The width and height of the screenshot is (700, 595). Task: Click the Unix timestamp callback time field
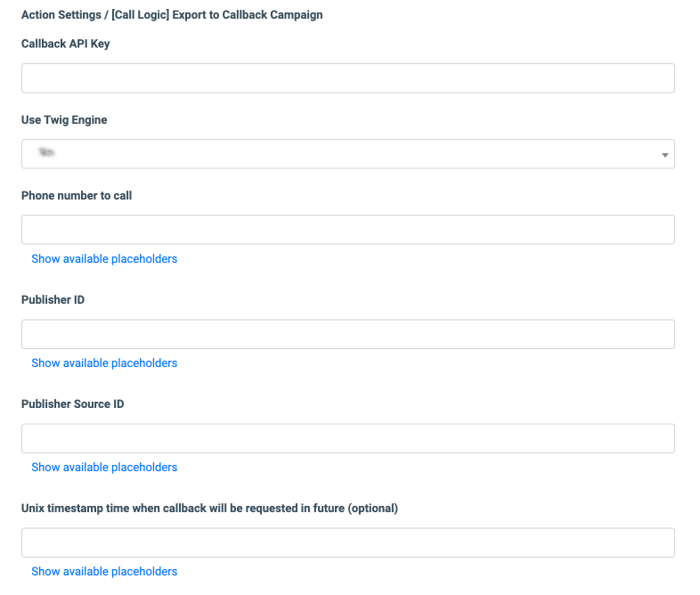click(x=347, y=542)
